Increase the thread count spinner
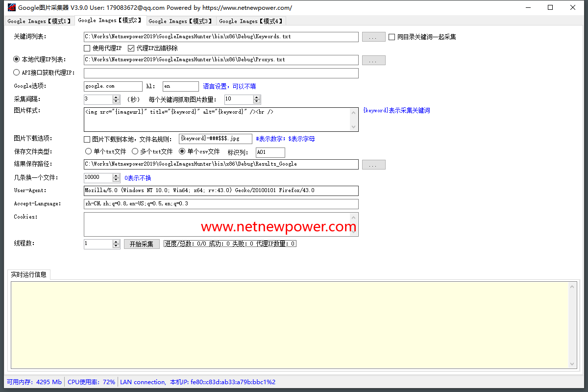Viewport: 588px width, 392px height. tap(116, 242)
